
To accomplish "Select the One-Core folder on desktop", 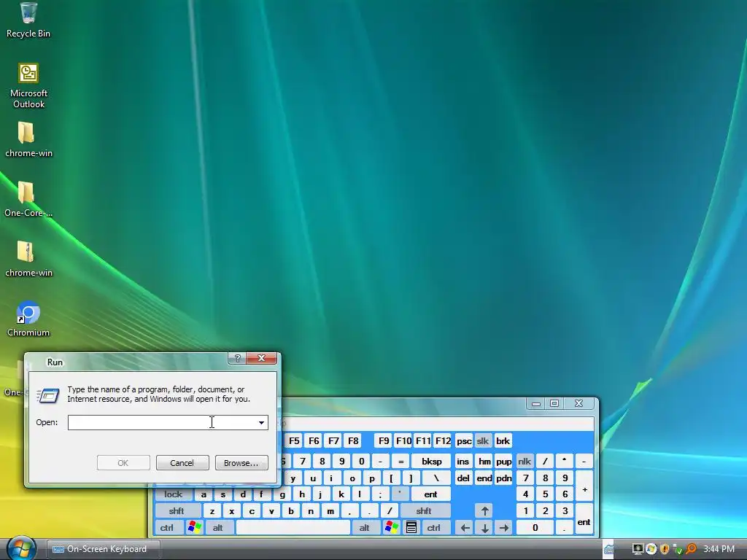I will pos(28,199).
